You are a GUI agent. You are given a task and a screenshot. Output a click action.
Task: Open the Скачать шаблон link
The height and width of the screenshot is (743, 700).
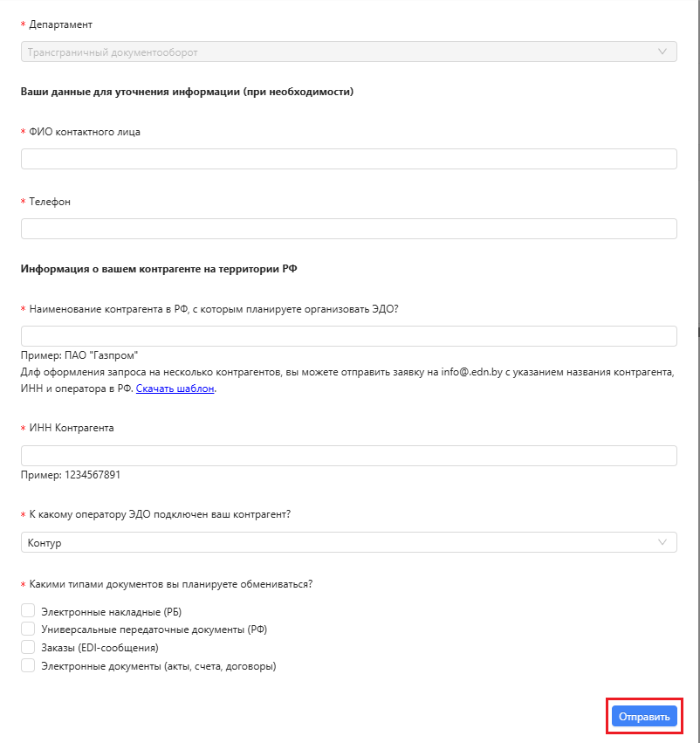tap(175, 389)
